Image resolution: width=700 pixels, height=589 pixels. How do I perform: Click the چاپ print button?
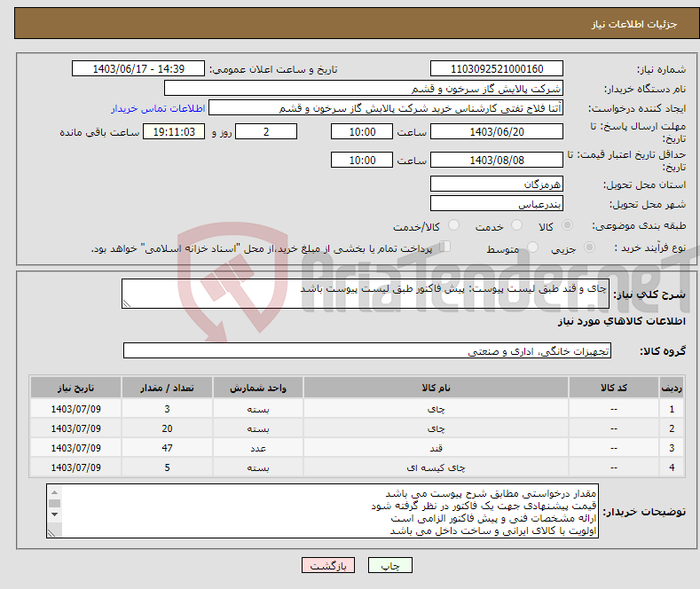point(390,565)
